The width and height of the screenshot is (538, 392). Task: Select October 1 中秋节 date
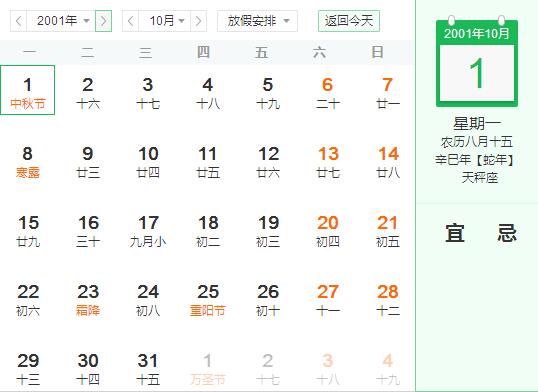pos(27,90)
